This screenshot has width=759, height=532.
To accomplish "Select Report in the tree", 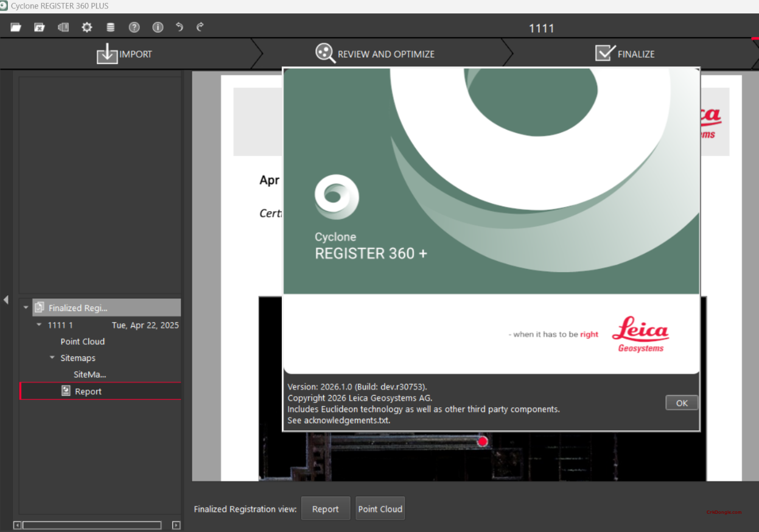I will coord(100,391).
